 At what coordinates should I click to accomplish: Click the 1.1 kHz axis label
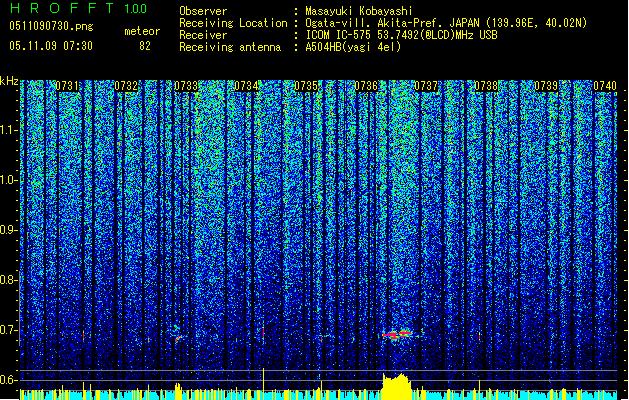tap(8, 130)
